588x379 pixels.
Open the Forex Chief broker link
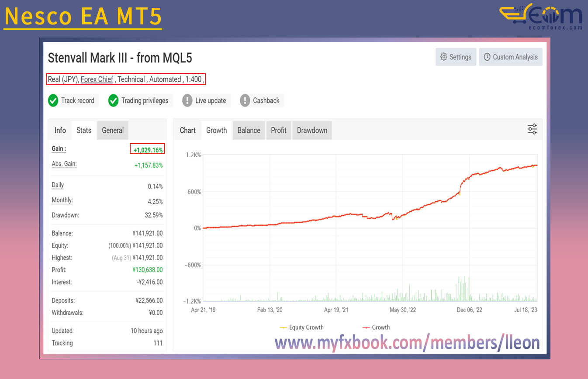97,79
